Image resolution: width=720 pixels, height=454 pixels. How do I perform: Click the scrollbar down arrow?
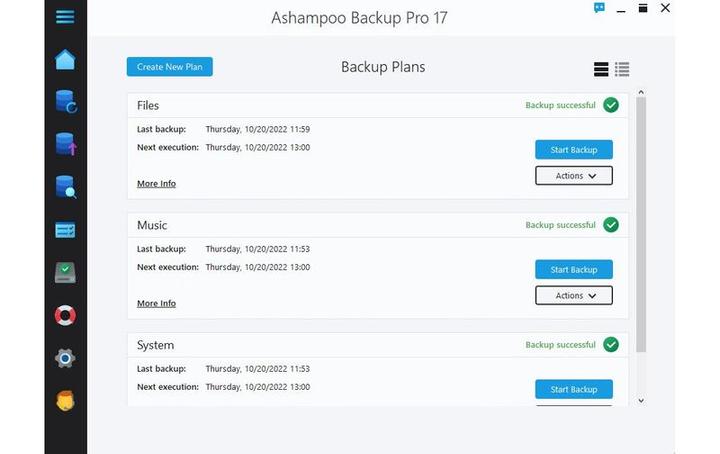pyautogui.click(x=641, y=400)
